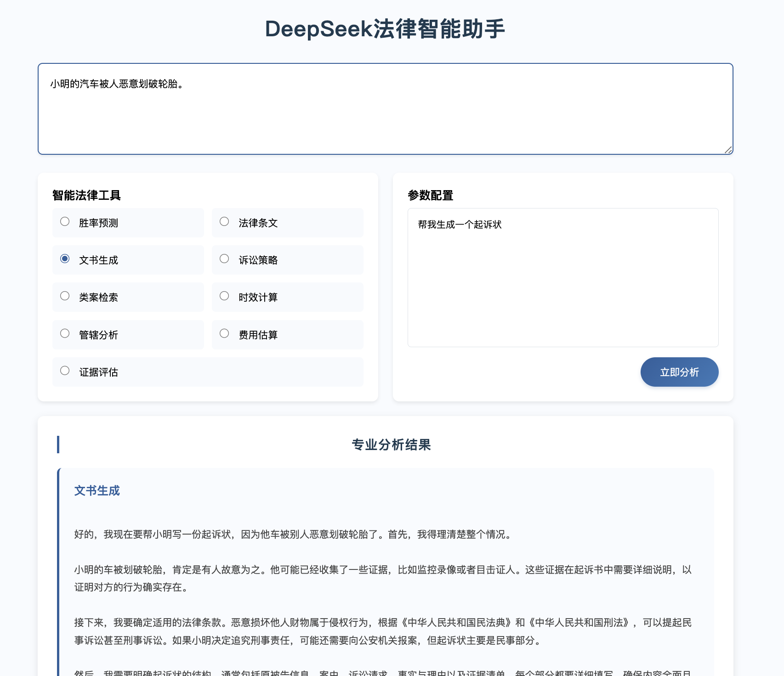784x676 pixels.
Task: Pick the 时效计算 radio option
Action: pos(224,296)
